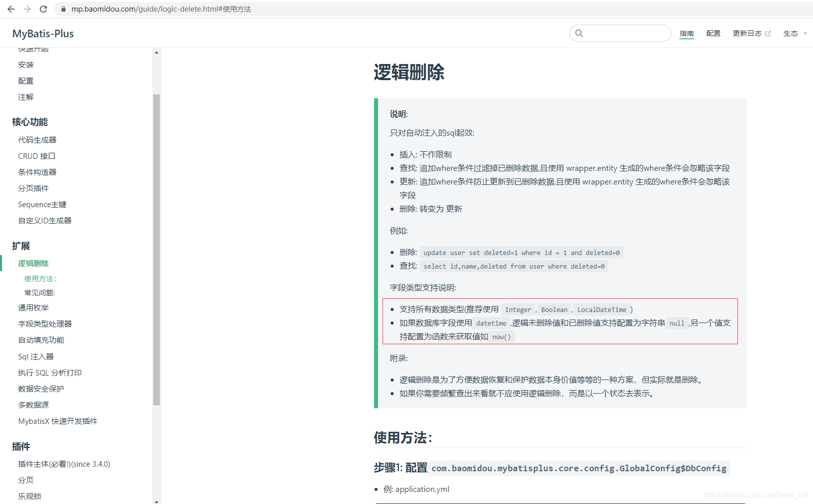The width and height of the screenshot is (813, 504).
Task: Open 乐观锁 in the sidebar
Action: point(30,496)
